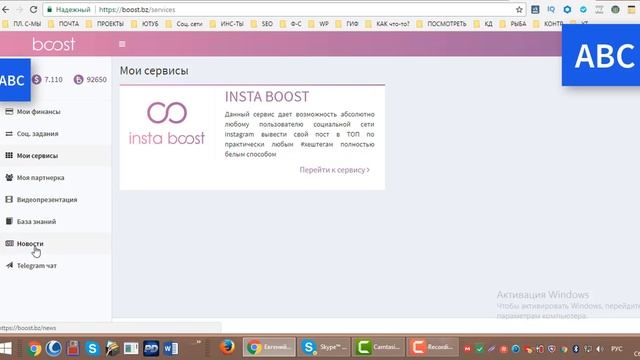Open pinned Word icon in taskbar
Image resolution: width=640 pixels, height=360 pixels.
(171, 348)
